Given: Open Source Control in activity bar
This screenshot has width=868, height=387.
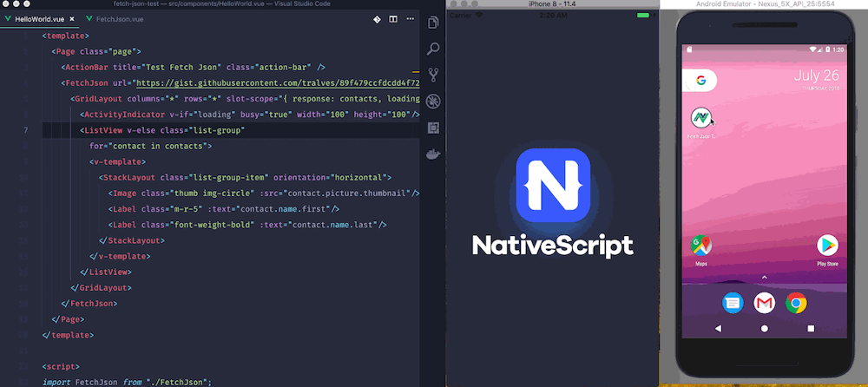Looking at the screenshot, I should pos(433,75).
